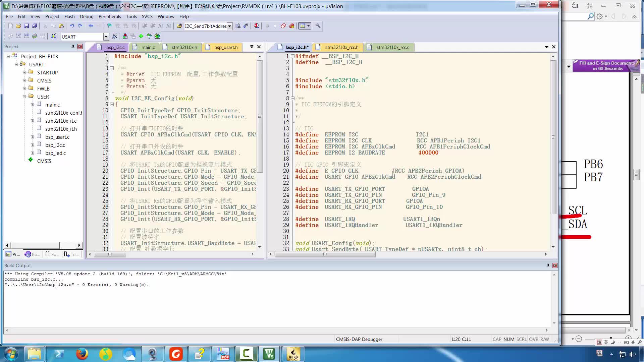The image size is (644, 362).
Task: Open the USART target selection dropdown
Action: [106, 37]
